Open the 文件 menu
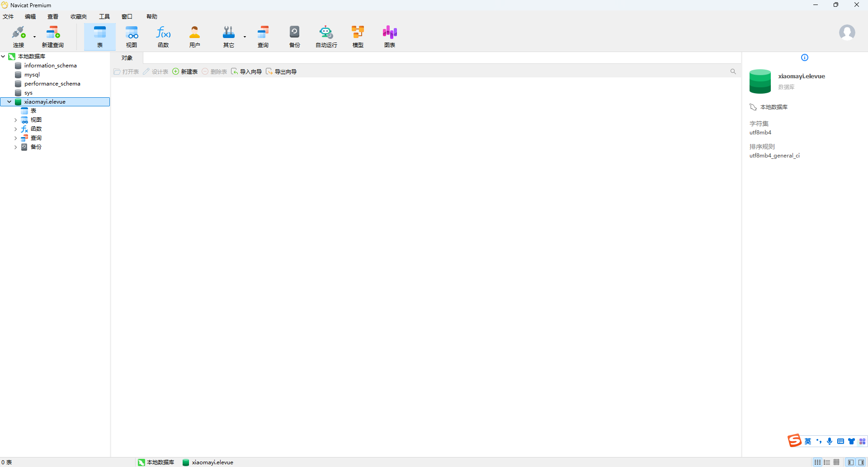 8,17
